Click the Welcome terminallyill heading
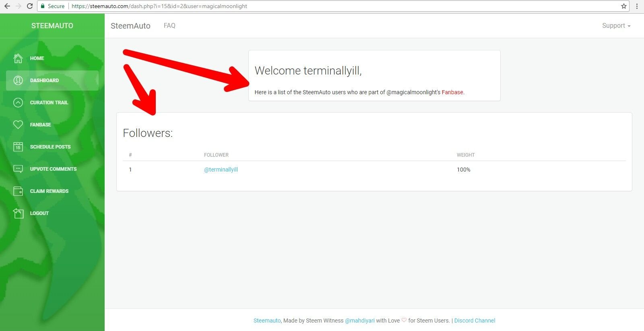 coord(308,71)
